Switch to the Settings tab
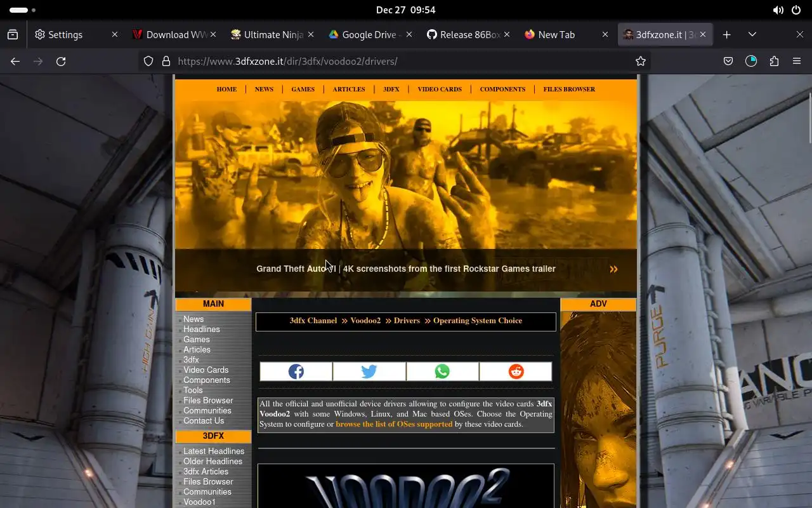Image resolution: width=812 pixels, height=508 pixels. pyautogui.click(x=75, y=34)
